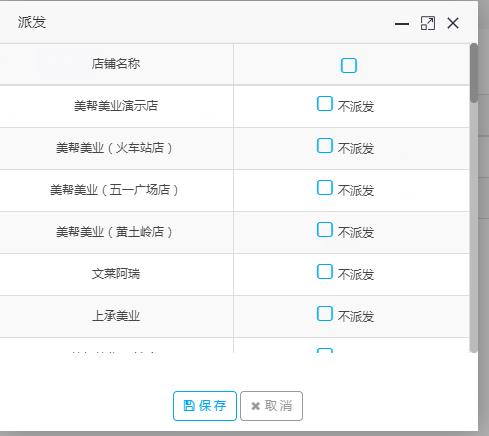Check 不派发 for 美帮美业（五一广场店）
The height and width of the screenshot is (436, 489).
tap(324, 188)
